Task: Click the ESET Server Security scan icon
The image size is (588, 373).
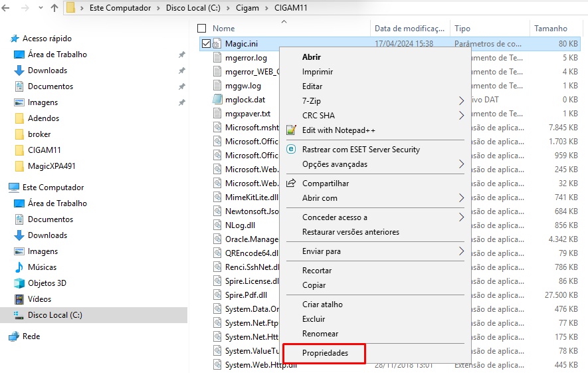Action: [290, 150]
